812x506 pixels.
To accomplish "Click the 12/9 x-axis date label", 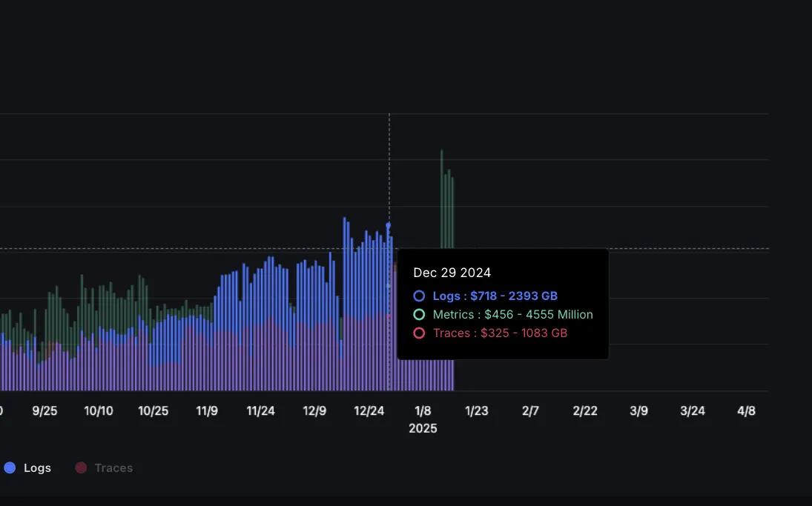I will pos(314,411).
